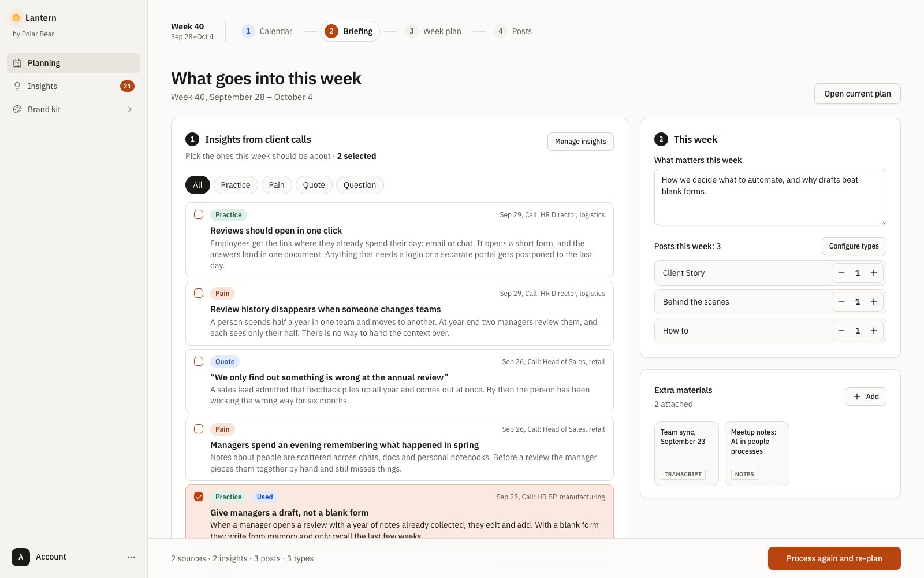The width and height of the screenshot is (924, 578).
Task: Decrease Behind the scenes post count
Action: [x=841, y=302]
